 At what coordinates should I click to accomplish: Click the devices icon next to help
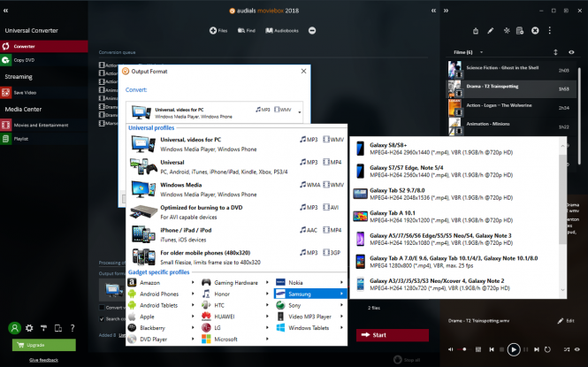pos(58,328)
